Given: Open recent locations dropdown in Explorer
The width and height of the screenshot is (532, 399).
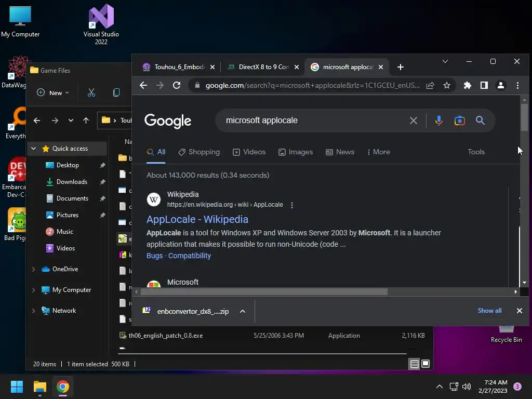Looking at the screenshot, I should (71, 121).
